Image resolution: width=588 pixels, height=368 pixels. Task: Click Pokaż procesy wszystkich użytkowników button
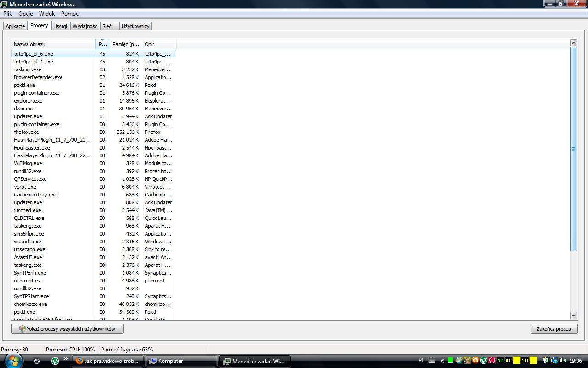(68, 329)
